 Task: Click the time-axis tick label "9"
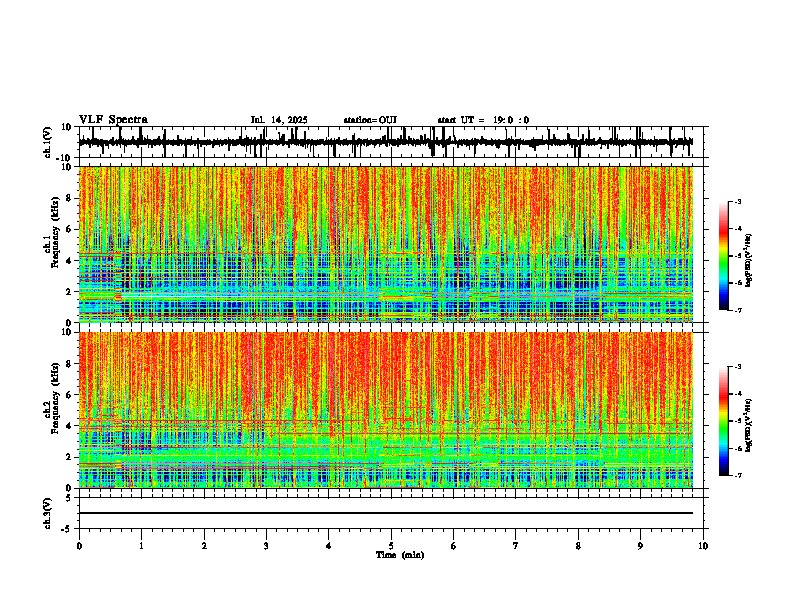[640, 546]
